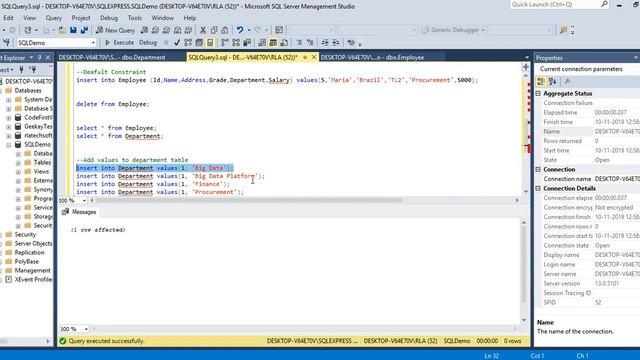Screen dimensions: 640x360
Task: Toggle Results to Grid mode
Action: [x=273, y=42]
